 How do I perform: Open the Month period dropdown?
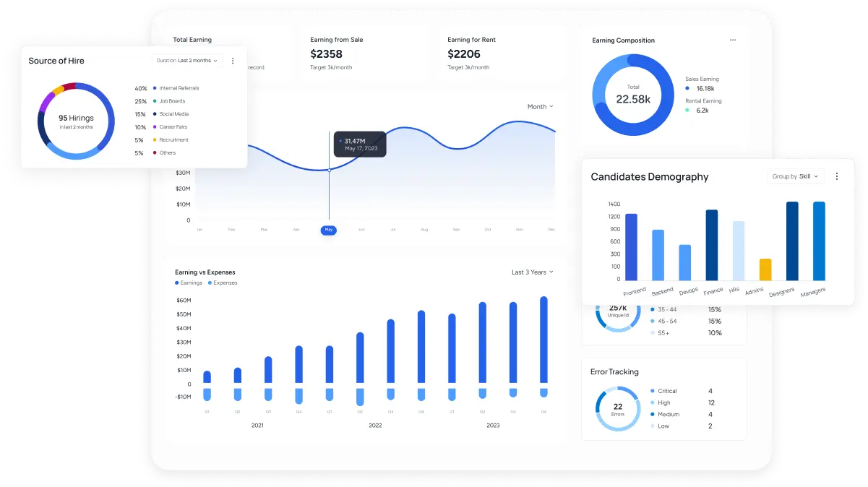pyautogui.click(x=540, y=107)
